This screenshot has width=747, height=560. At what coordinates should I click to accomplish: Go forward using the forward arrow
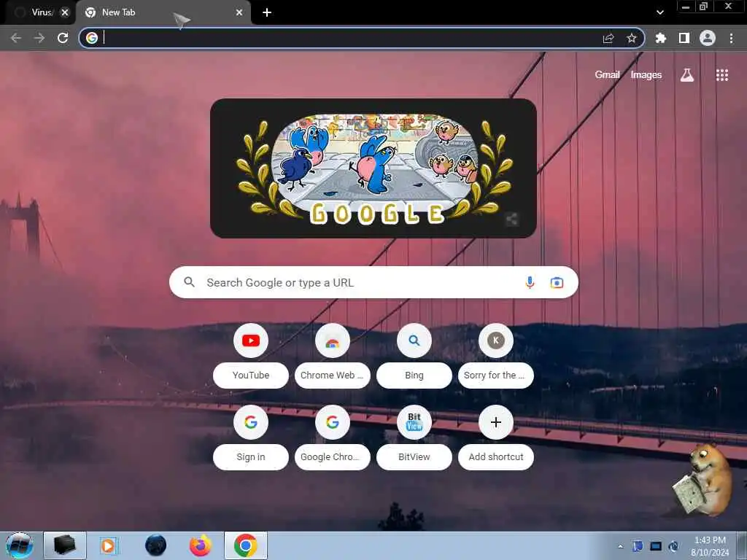point(39,38)
